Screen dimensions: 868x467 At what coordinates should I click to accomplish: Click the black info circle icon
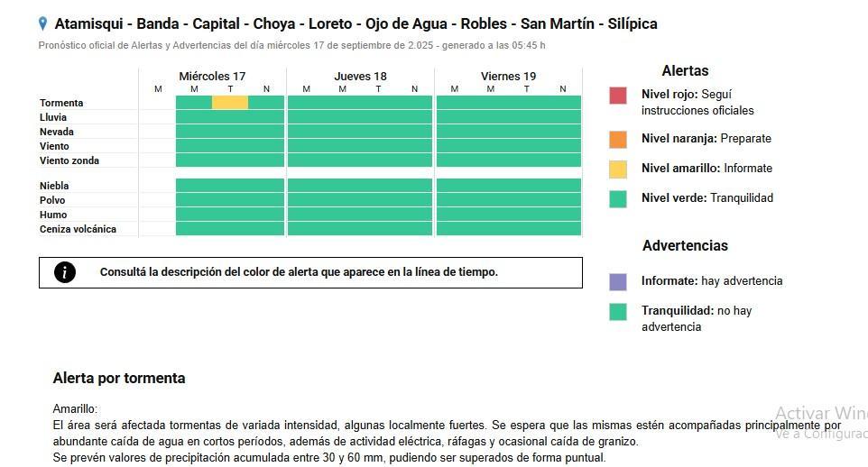(65, 272)
